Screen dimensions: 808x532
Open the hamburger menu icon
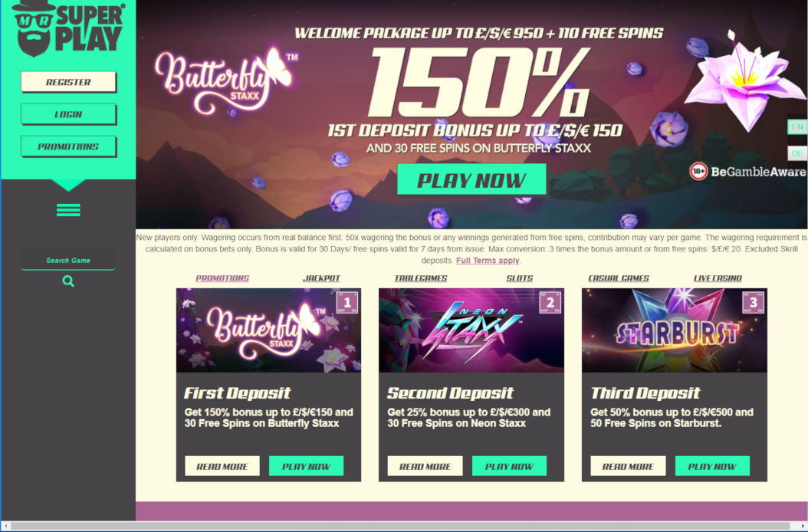click(68, 210)
